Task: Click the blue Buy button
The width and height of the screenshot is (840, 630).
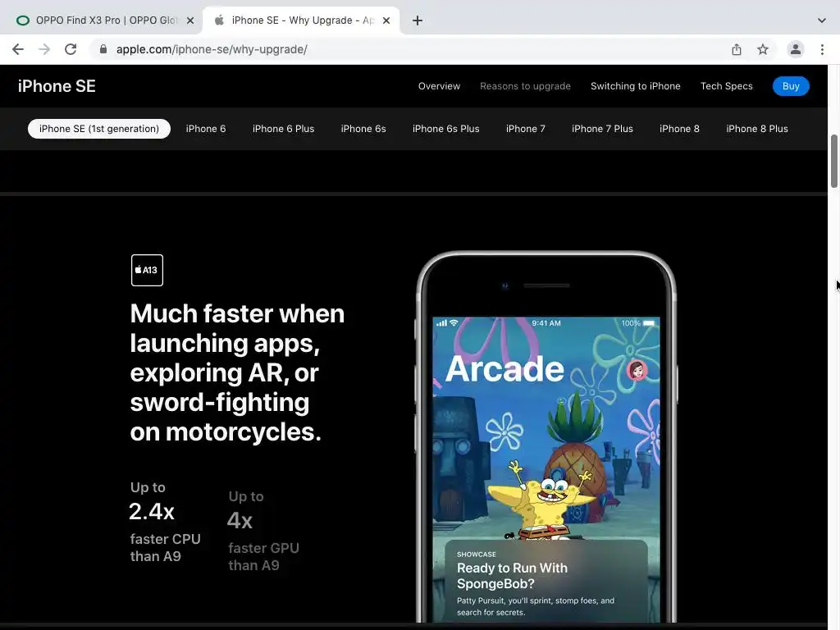Action: 791,86
